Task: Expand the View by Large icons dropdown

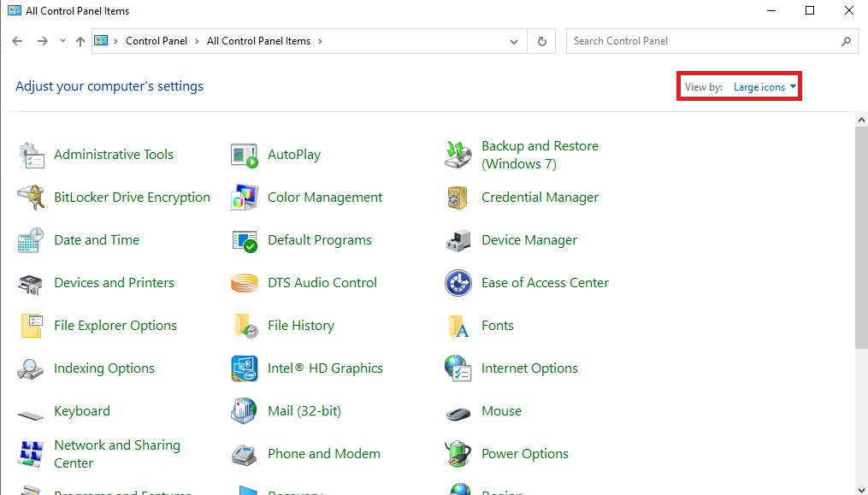Action: [x=765, y=87]
